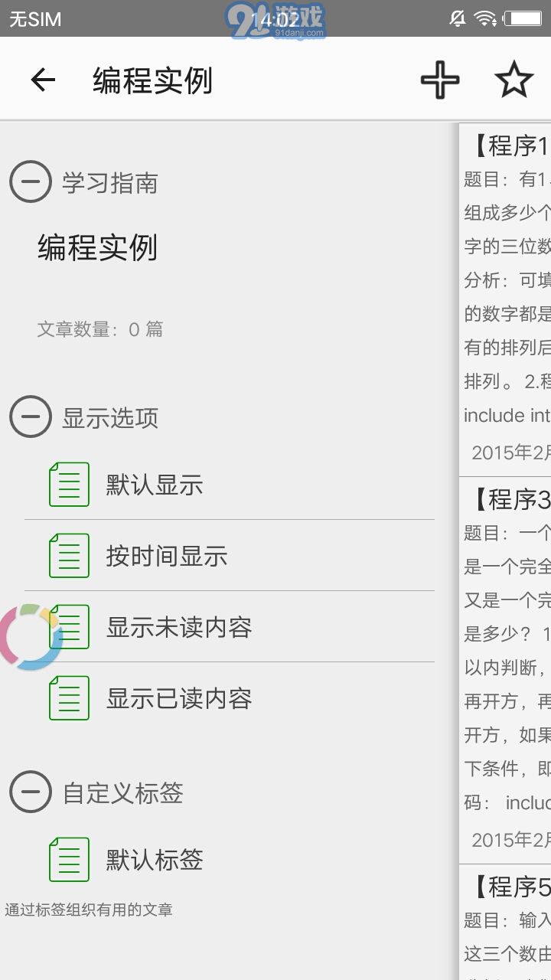The width and height of the screenshot is (551, 980).
Task: Click the document icon beside 按时间显示
Action: pyautogui.click(x=69, y=556)
